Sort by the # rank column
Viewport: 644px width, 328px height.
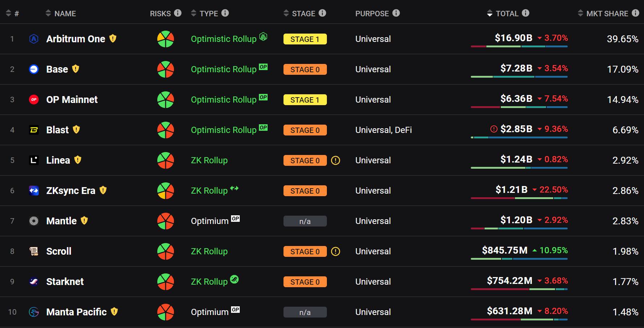point(12,14)
